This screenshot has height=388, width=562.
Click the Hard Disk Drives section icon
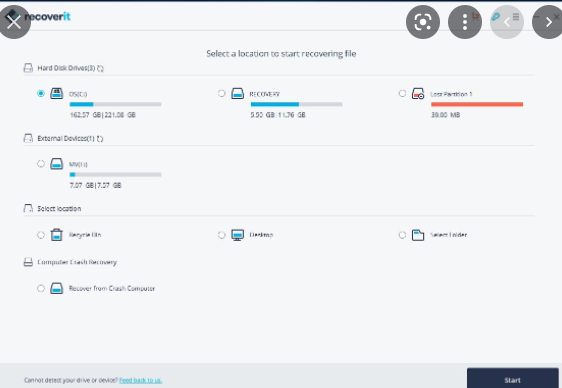[x=28, y=68]
